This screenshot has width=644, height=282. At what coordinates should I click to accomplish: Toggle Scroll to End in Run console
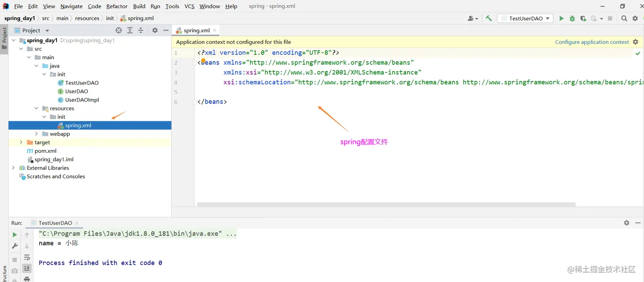(x=27, y=268)
